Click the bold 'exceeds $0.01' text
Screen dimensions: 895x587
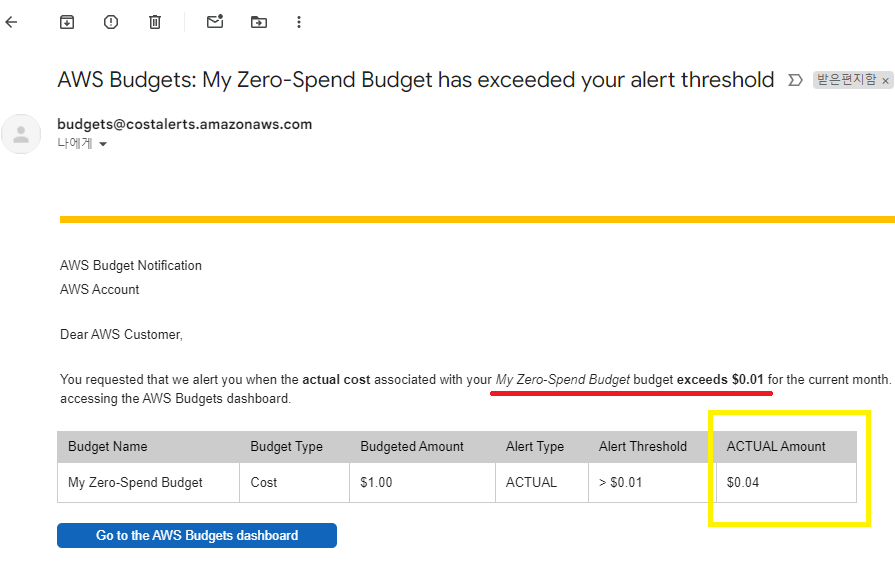(x=720, y=380)
